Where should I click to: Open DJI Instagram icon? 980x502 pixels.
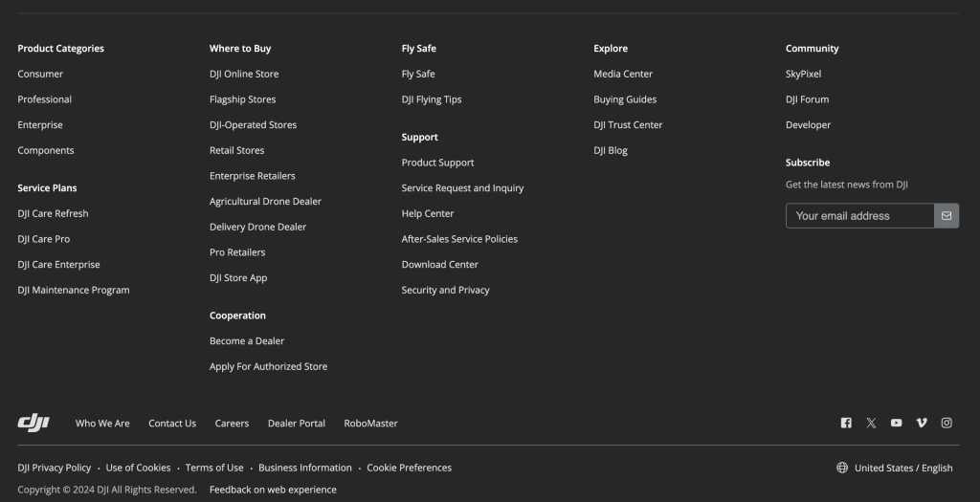[x=947, y=423]
